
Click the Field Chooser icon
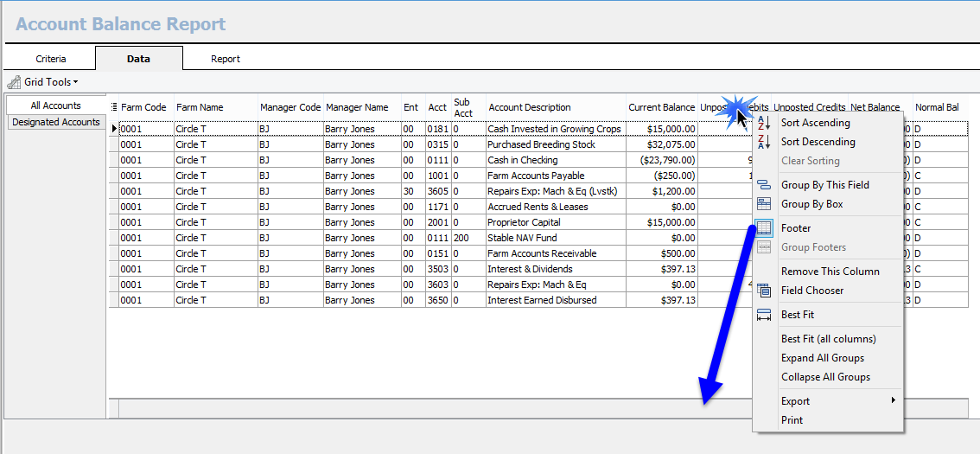pos(764,291)
